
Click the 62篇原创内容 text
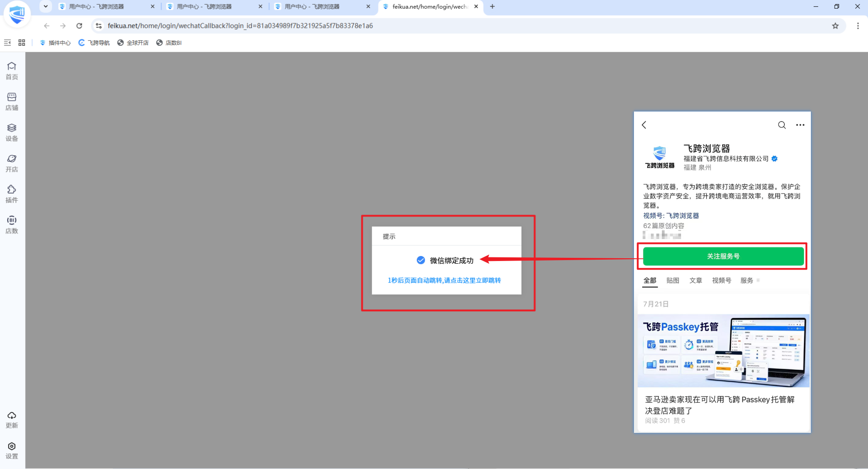coord(664,226)
